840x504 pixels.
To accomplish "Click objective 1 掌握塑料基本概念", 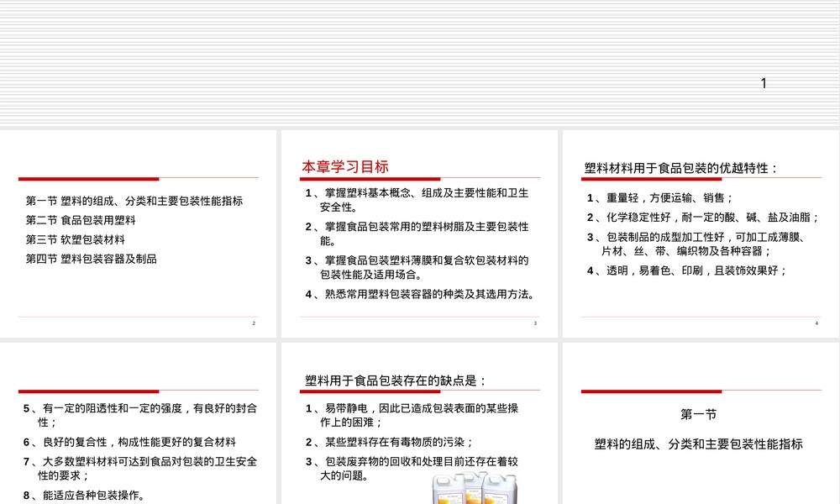I will point(417,200).
